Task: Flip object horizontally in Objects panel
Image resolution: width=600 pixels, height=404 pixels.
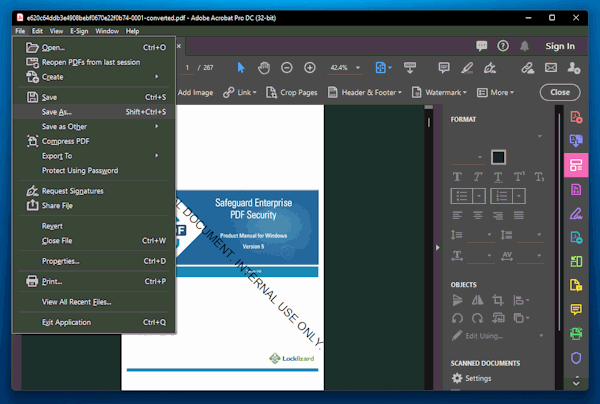Action: tap(477, 300)
